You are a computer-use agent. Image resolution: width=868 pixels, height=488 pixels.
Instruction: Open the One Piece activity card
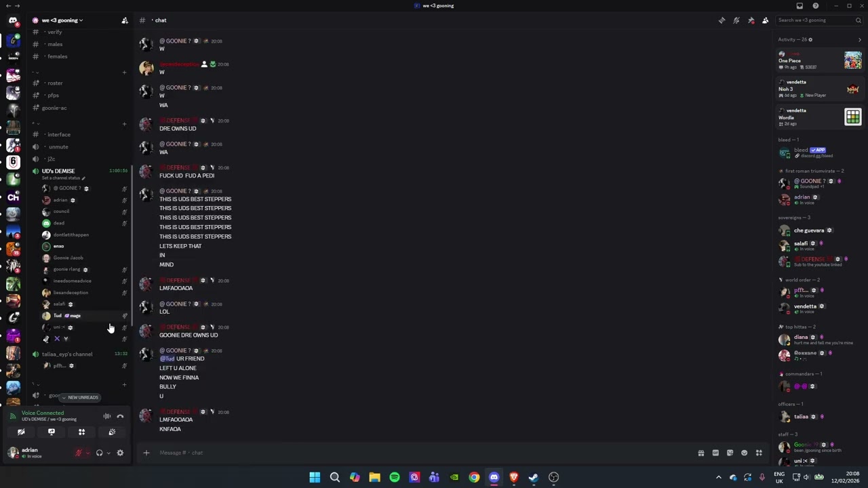[x=820, y=60]
